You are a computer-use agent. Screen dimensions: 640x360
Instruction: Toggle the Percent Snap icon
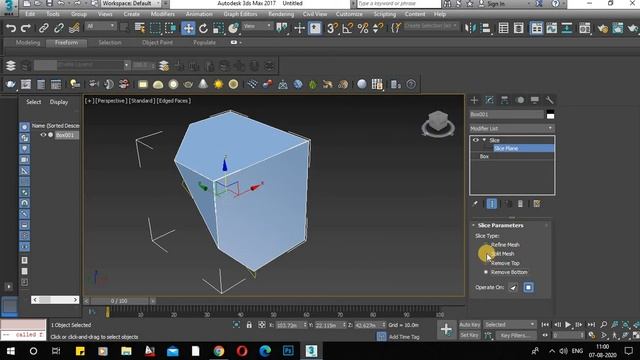(363, 28)
